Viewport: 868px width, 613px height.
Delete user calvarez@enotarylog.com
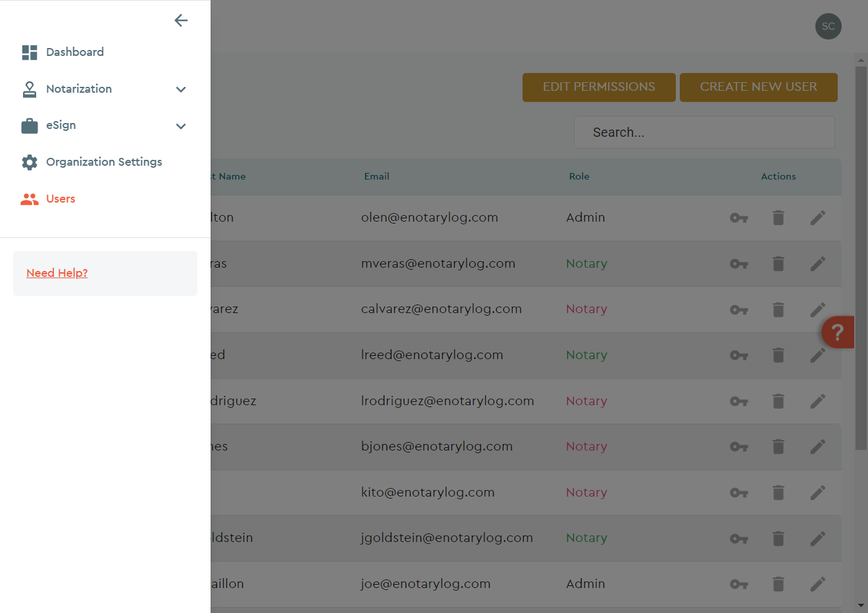[x=779, y=309]
